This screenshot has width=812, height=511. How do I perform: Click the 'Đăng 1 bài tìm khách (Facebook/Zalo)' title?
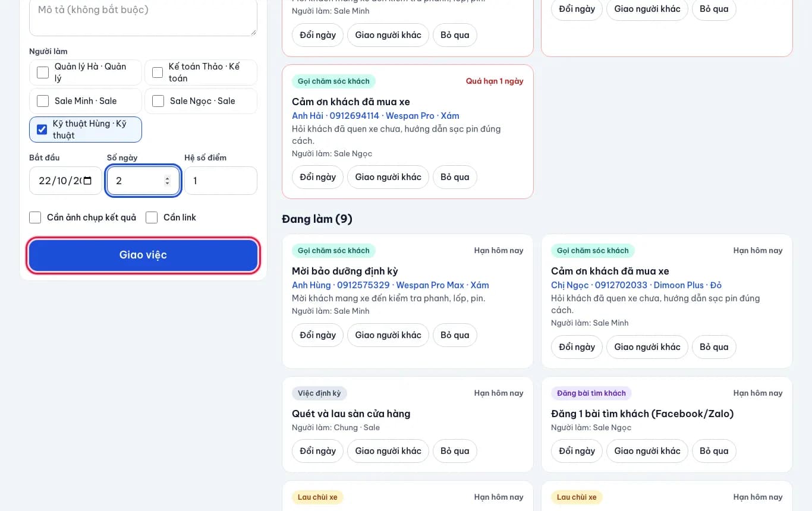(x=643, y=414)
